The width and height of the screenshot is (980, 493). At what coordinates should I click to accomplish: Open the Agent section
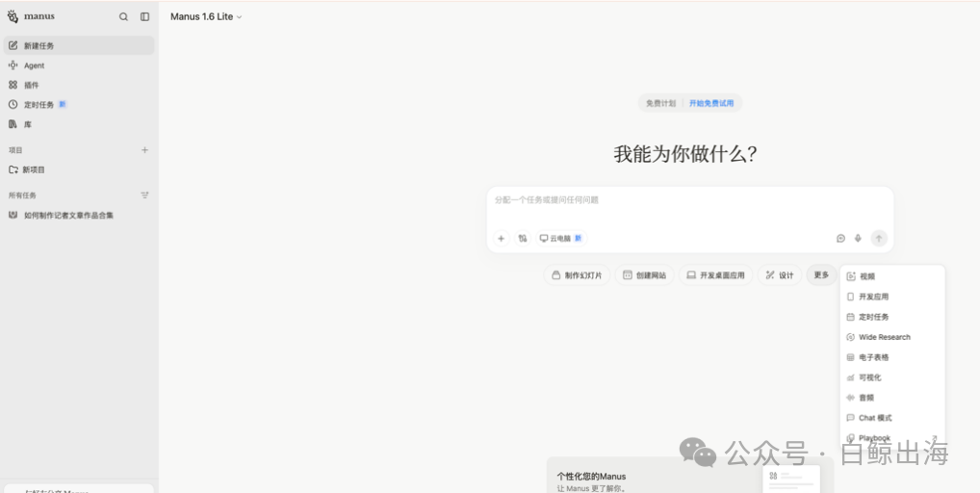pos(79,65)
